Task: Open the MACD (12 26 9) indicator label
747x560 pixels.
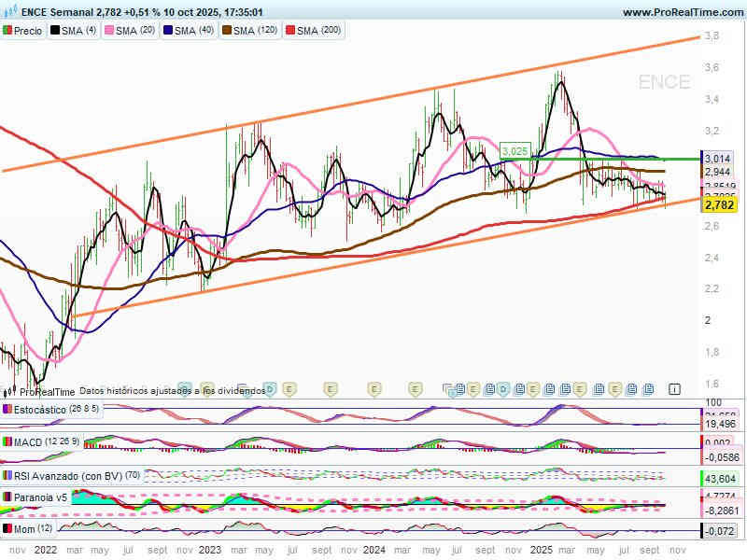Action: (x=47, y=441)
